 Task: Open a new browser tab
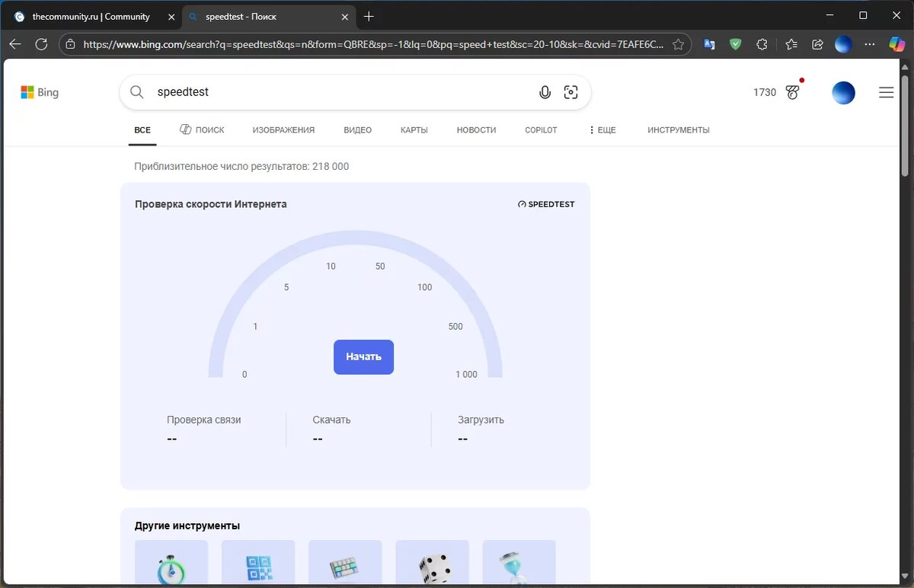point(369,16)
